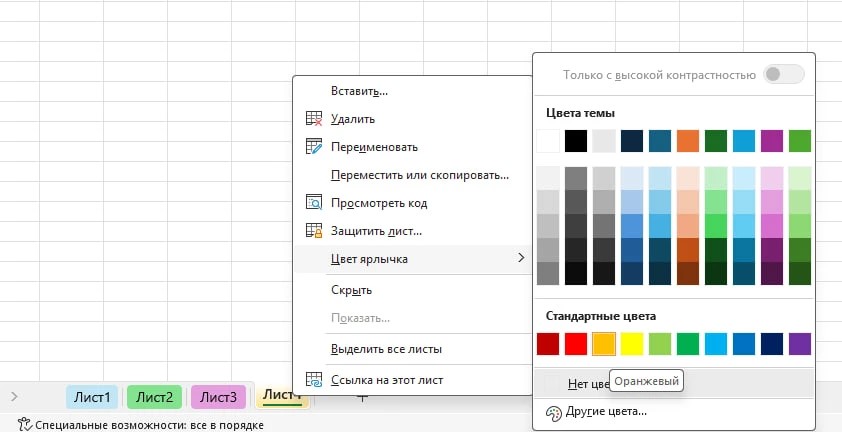842x432 pixels.
Task: Click the Переименовать rename icon
Action: [x=314, y=147]
